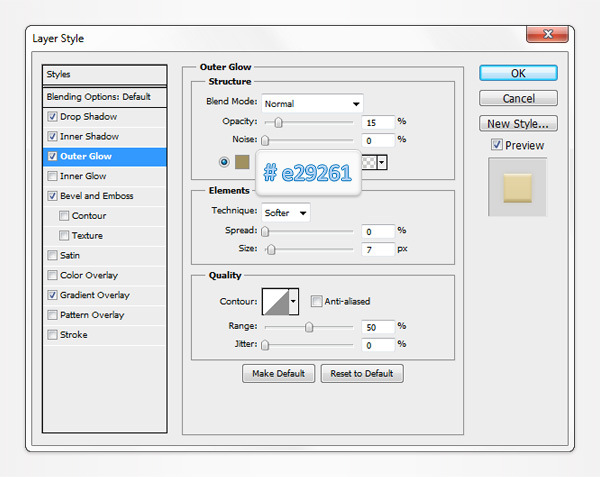This screenshot has height=477, width=600.
Task: Open the Gradient Overlay settings
Action: pyautogui.click(x=95, y=295)
